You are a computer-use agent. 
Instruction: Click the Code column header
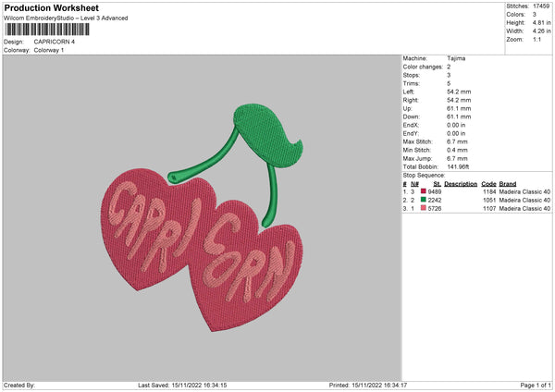488,182
